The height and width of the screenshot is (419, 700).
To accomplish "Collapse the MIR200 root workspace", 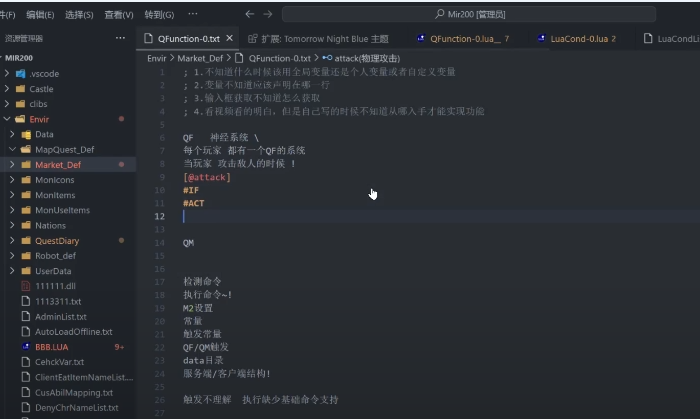I will pos(5,58).
